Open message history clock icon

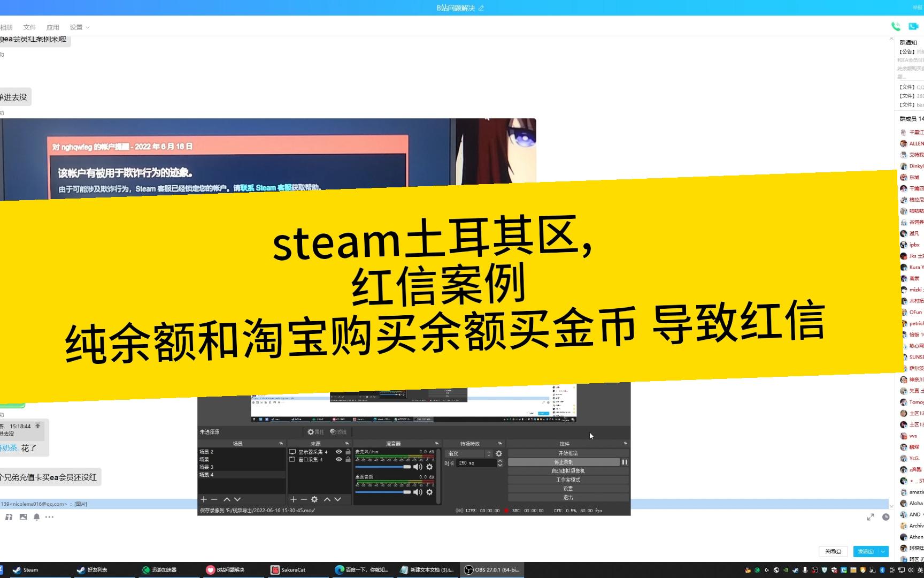885,517
